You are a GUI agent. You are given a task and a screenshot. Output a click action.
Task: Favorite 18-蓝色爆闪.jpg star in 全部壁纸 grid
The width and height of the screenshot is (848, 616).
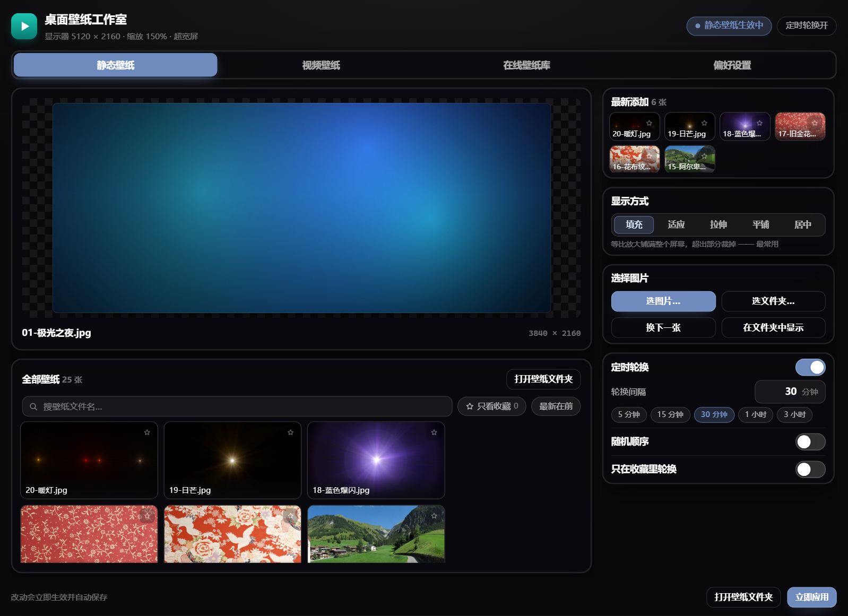click(434, 432)
